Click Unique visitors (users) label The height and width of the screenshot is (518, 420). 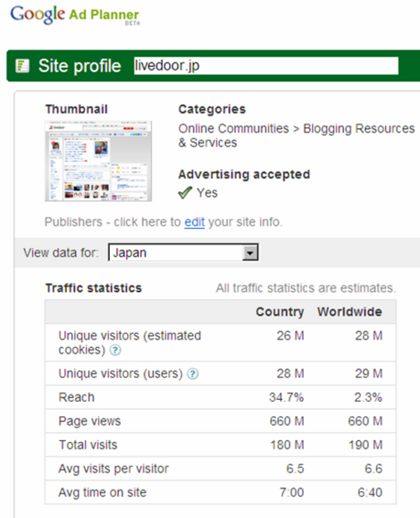(121, 373)
